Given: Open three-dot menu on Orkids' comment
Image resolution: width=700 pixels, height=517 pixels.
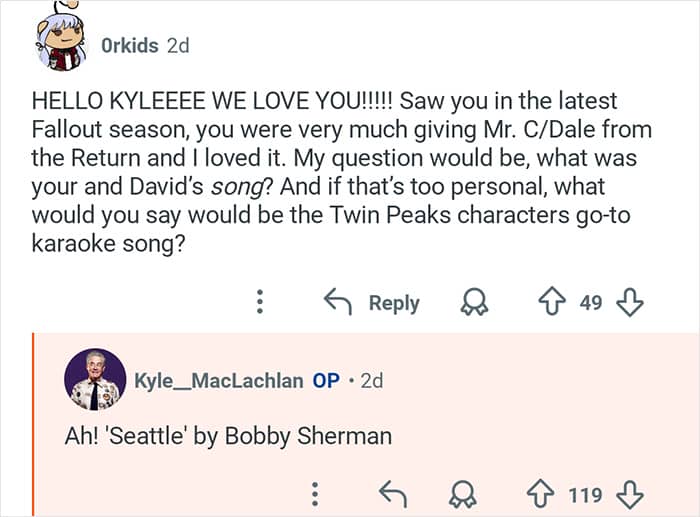Looking at the screenshot, I should (260, 302).
